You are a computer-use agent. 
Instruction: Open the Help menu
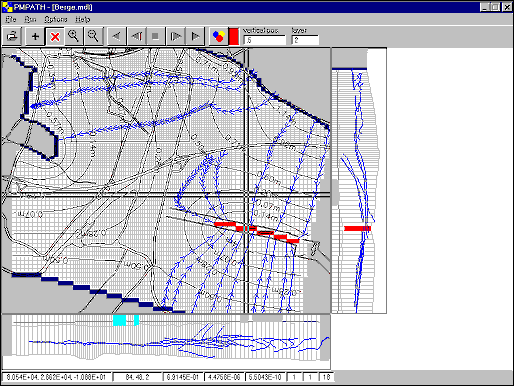click(82, 19)
